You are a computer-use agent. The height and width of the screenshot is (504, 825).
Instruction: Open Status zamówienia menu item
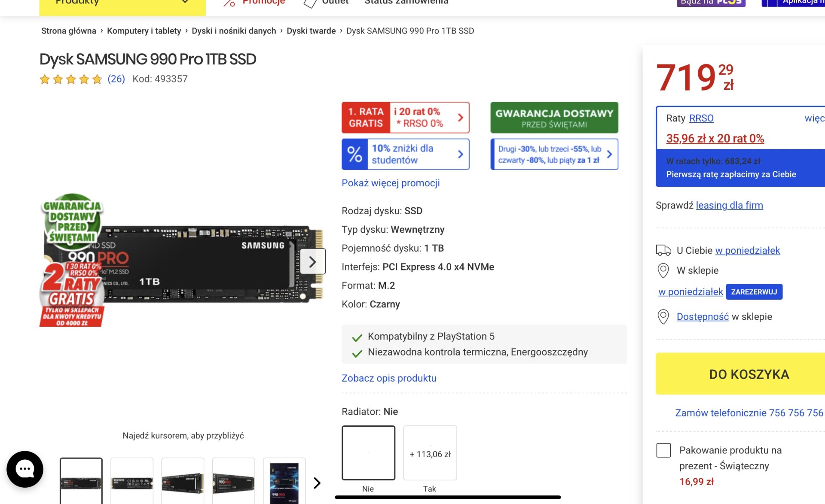pyautogui.click(x=406, y=3)
